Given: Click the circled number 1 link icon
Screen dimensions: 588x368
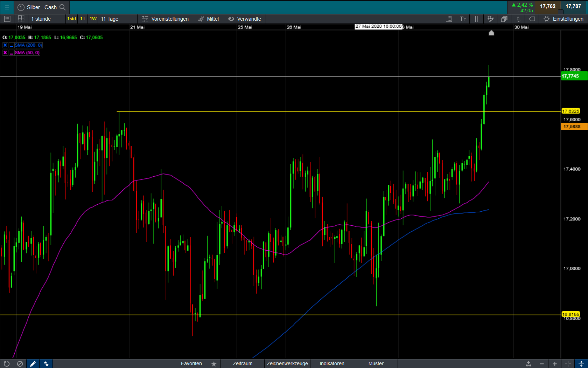Looking at the screenshot, I should (x=21, y=7).
